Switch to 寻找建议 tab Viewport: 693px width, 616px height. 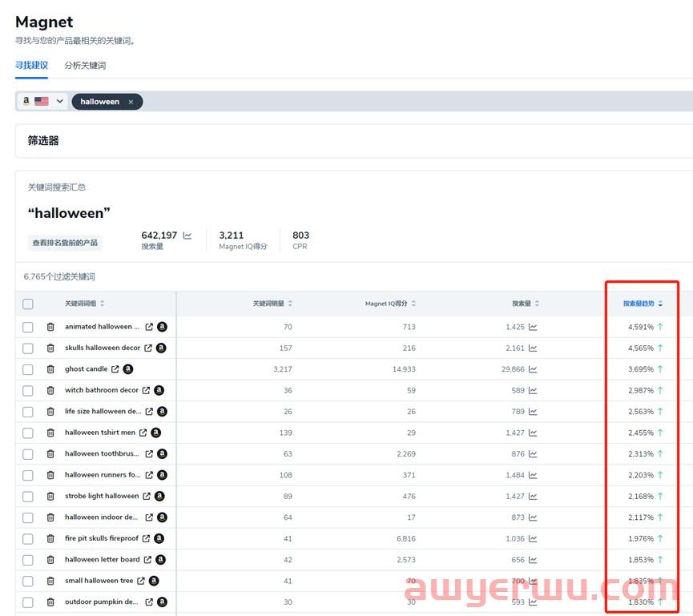[x=31, y=66]
